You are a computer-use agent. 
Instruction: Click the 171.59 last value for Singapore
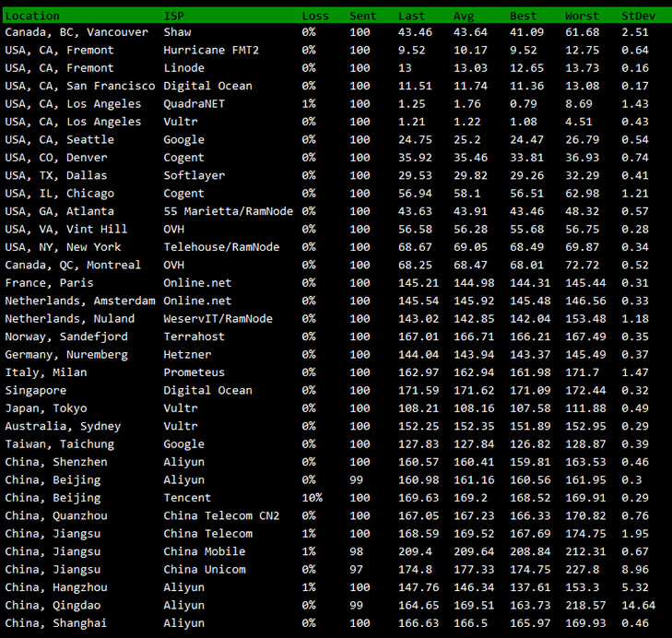click(419, 391)
